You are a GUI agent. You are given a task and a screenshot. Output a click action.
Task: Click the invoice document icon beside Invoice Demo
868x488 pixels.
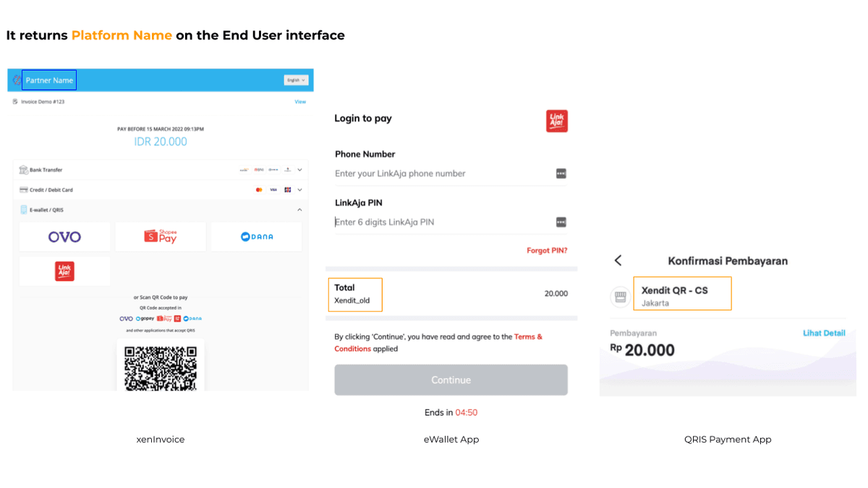[x=16, y=102]
